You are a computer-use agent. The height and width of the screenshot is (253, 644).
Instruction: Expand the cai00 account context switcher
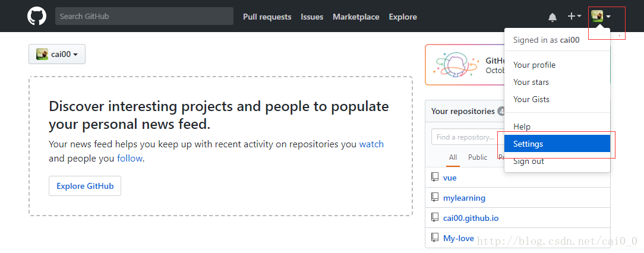(x=57, y=54)
